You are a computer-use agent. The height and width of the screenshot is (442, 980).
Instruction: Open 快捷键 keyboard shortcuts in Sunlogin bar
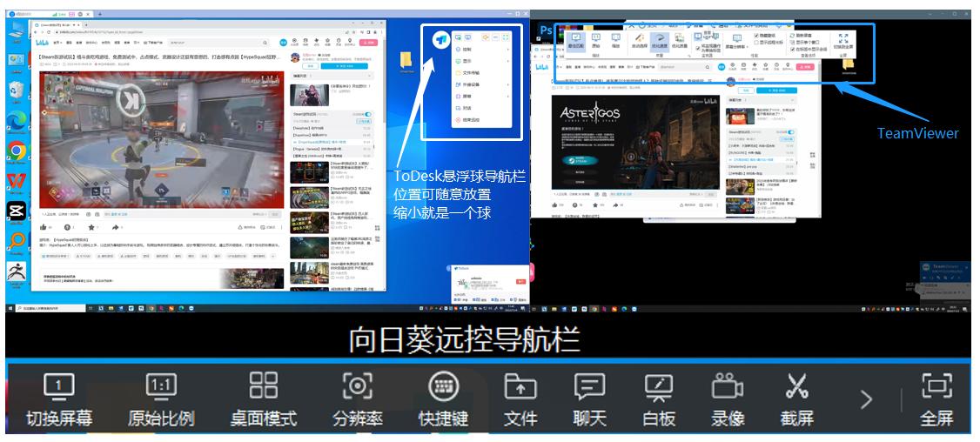443,399
